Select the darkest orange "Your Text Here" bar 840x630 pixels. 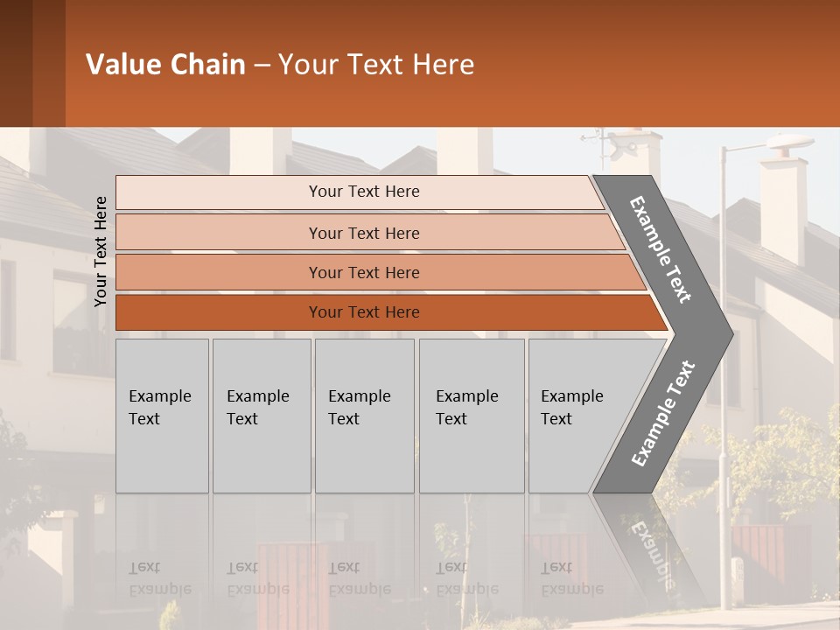[x=364, y=312]
